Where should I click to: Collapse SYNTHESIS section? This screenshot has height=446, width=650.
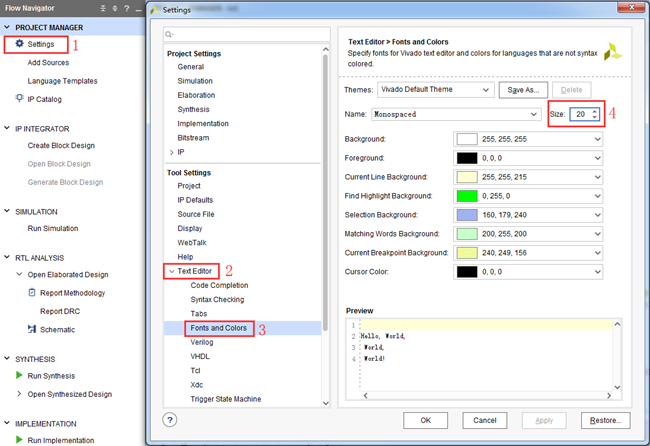(x=7, y=359)
